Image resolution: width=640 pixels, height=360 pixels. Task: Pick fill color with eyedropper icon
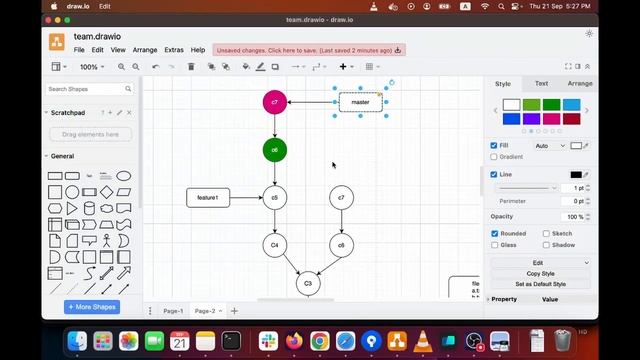click(x=586, y=146)
